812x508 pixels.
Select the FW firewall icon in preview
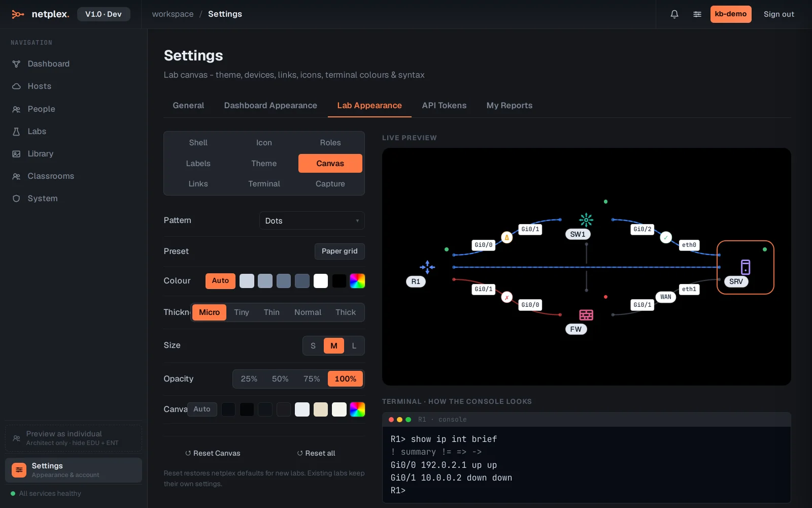pos(586,315)
